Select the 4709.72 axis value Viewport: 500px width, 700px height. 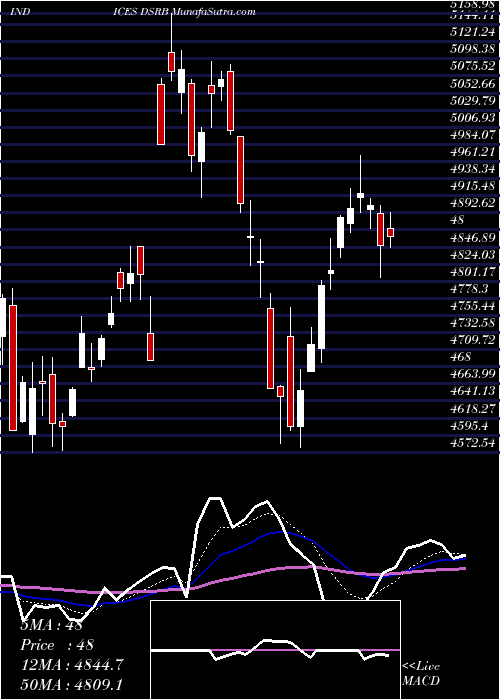472,340
